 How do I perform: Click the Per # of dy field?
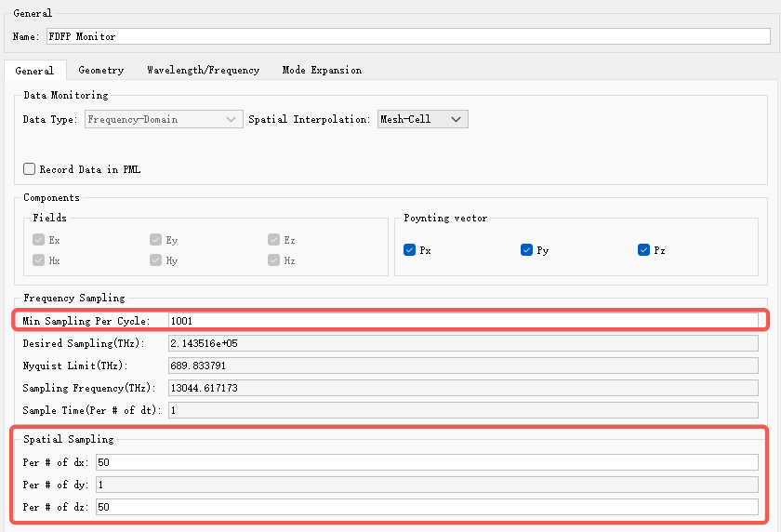tap(427, 485)
